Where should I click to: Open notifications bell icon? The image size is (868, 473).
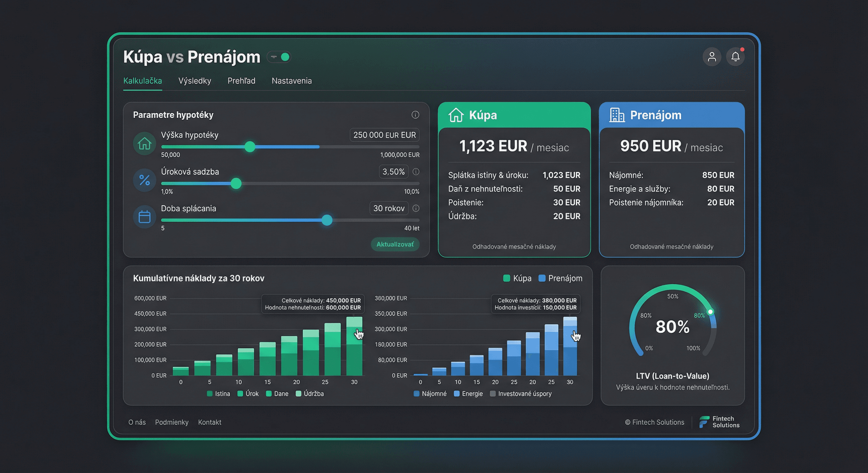735,57
